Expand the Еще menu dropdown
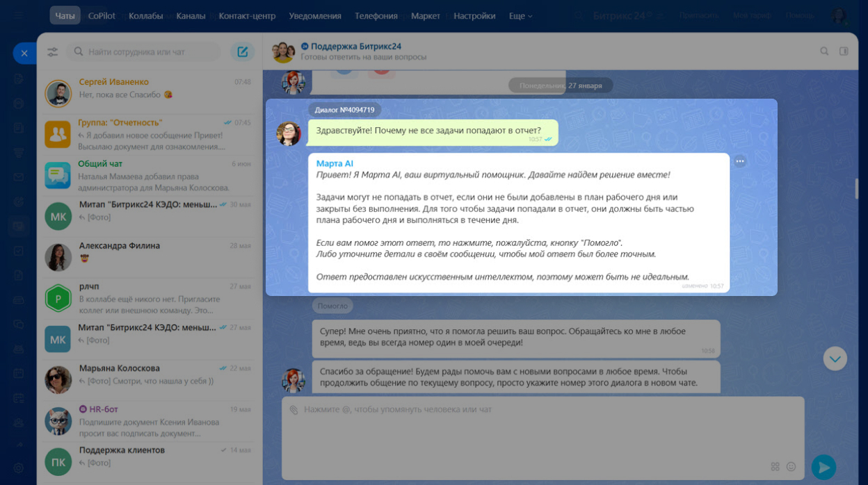Viewport: 868px width, 485px height. click(x=520, y=16)
